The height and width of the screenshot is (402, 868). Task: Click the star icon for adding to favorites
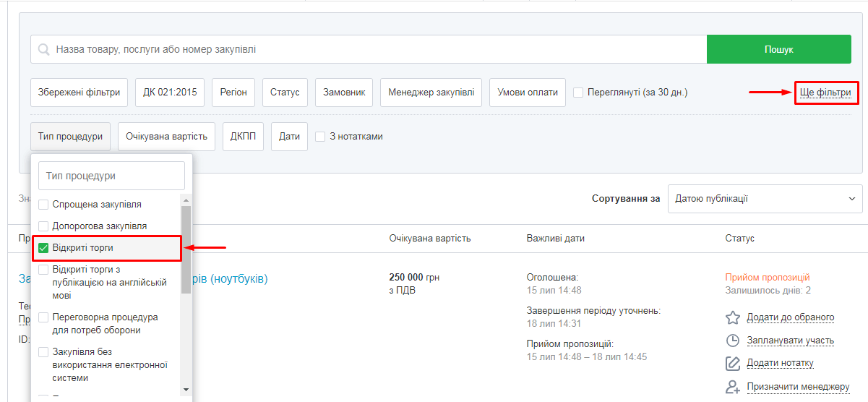point(733,317)
